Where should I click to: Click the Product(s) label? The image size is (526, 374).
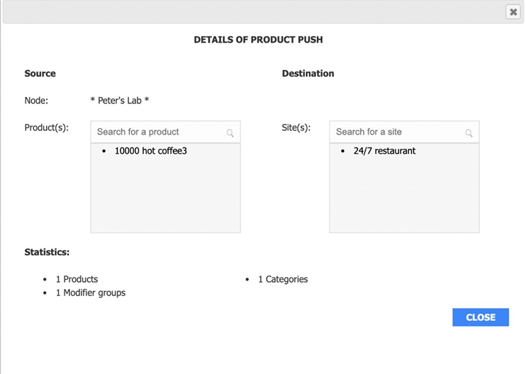[46, 128]
